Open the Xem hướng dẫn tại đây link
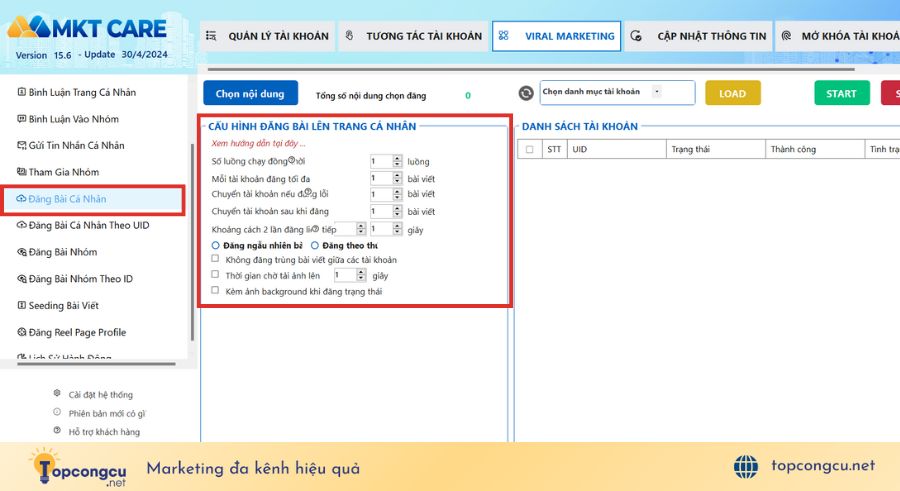Viewport: 900px width, 491px height. (x=258, y=143)
